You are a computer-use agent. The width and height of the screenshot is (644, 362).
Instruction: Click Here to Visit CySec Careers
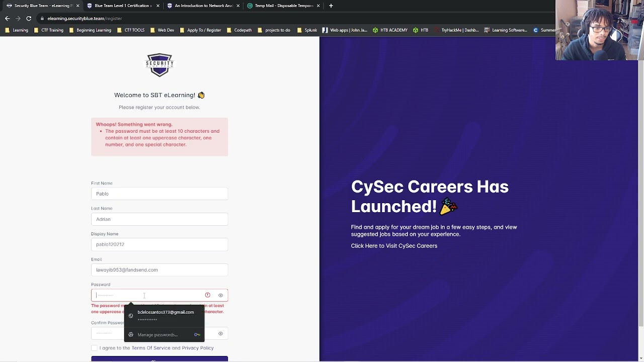click(x=394, y=246)
